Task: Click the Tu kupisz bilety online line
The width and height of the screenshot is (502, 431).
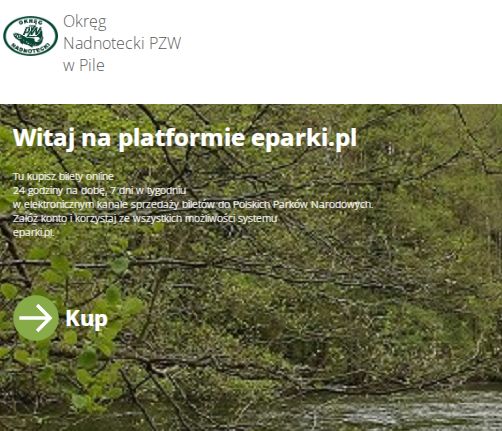Action: 63,176
